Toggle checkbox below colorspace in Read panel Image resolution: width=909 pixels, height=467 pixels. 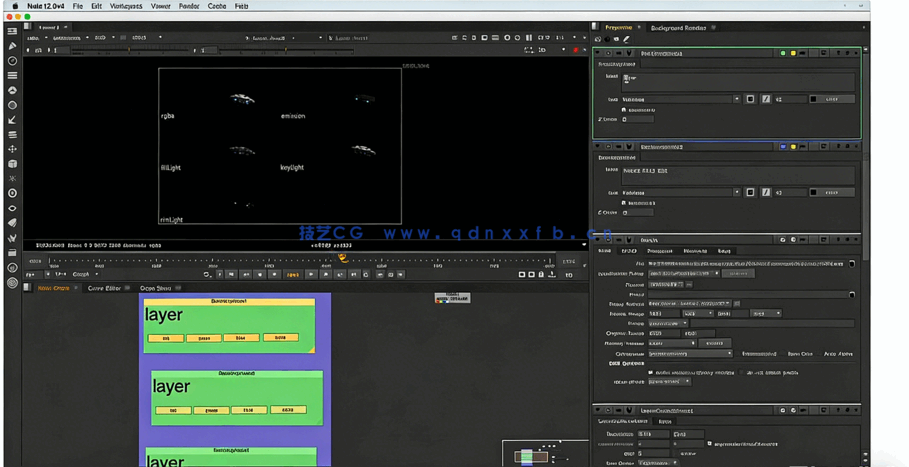[650, 372]
